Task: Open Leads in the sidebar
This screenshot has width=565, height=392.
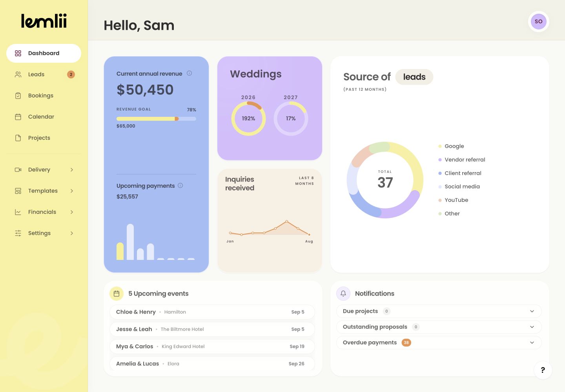Action: [44, 74]
